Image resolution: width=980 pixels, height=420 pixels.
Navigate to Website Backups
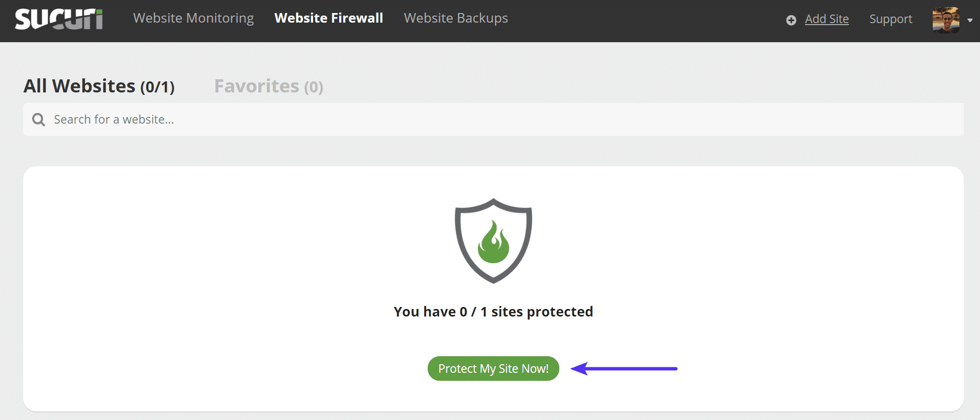pyautogui.click(x=455, y=18)
